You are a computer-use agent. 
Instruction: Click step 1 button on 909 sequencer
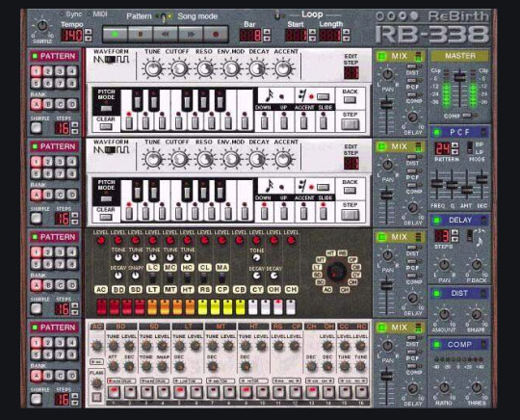(114, 392)
